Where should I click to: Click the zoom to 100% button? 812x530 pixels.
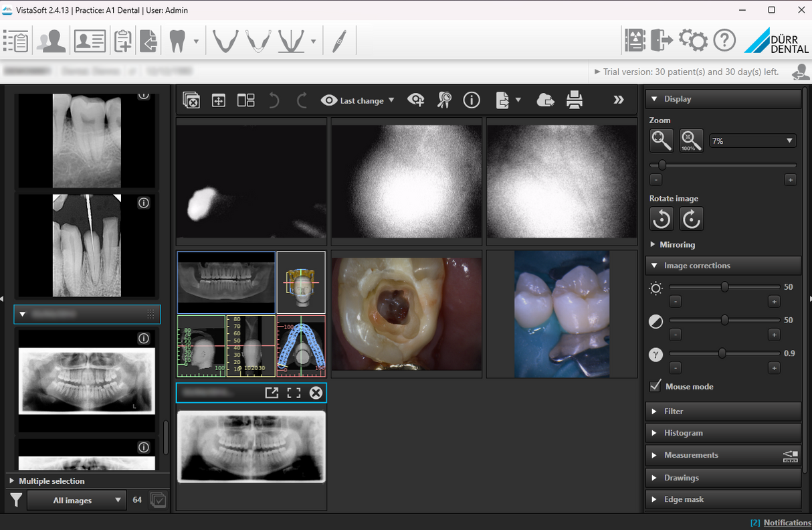tap(691, 141)
